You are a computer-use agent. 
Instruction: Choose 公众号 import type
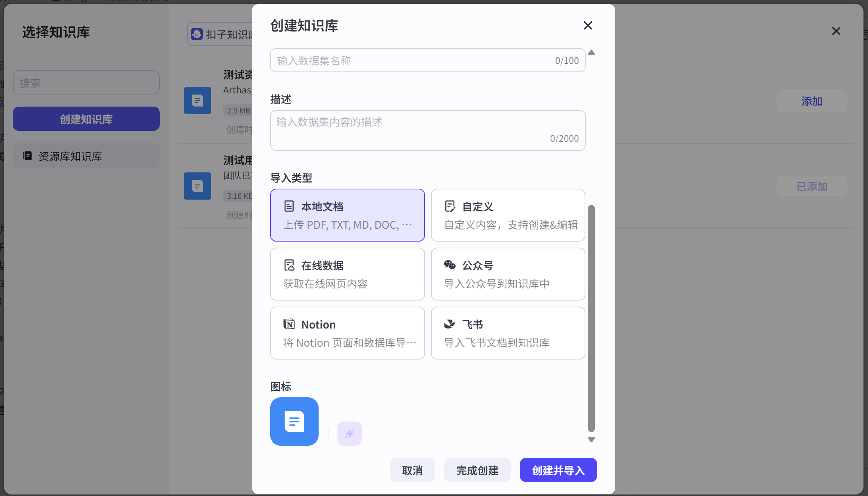[x=508, y=274]
